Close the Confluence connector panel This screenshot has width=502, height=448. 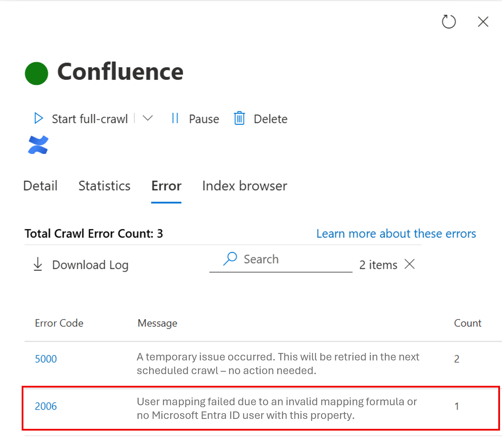pos(483,22)
